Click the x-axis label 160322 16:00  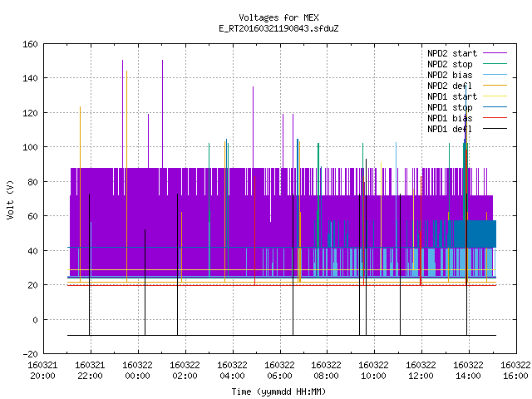[515, 371]
